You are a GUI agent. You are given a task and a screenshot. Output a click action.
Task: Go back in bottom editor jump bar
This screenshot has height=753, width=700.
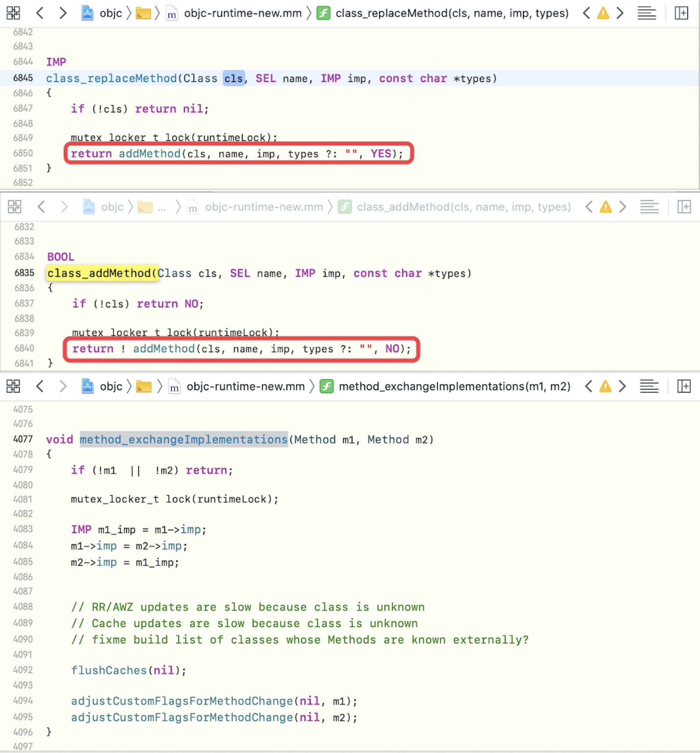[40, 386]
